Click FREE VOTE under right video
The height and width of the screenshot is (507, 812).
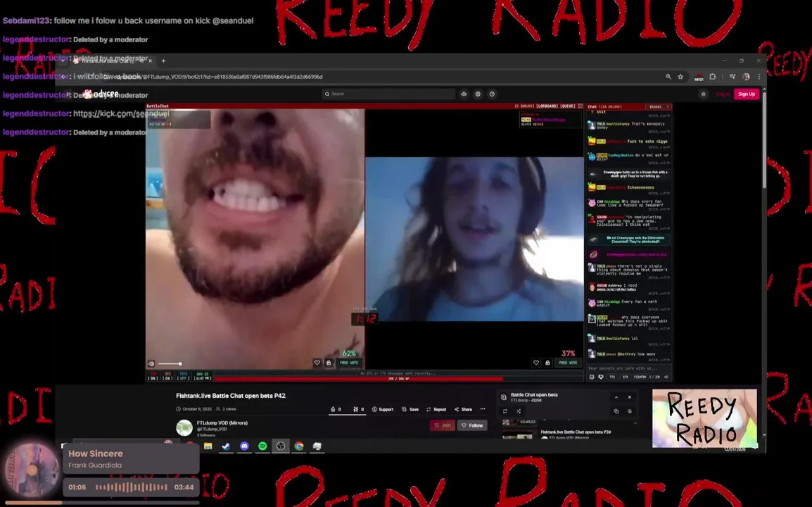pos(568,363)
